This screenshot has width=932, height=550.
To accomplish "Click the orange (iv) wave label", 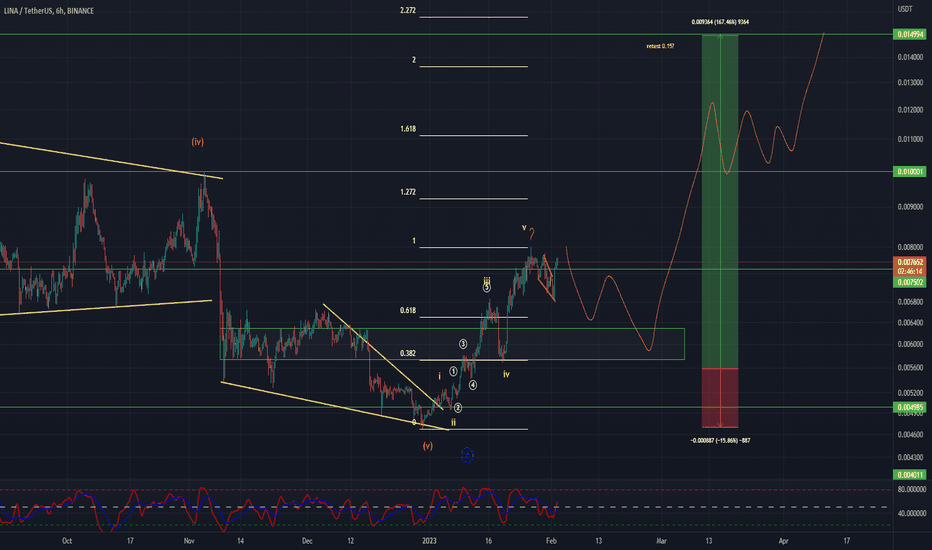I will [197, 142].
